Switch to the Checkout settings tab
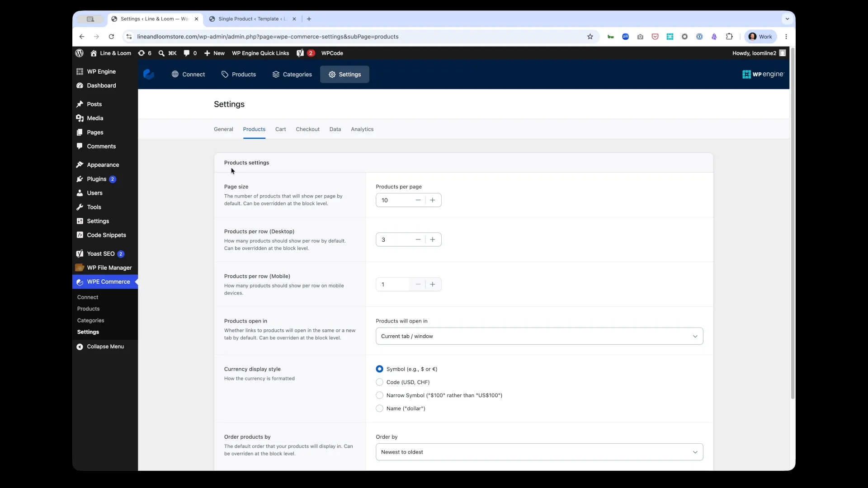This screenshot has height=488, width=868. tap(307, 129)
